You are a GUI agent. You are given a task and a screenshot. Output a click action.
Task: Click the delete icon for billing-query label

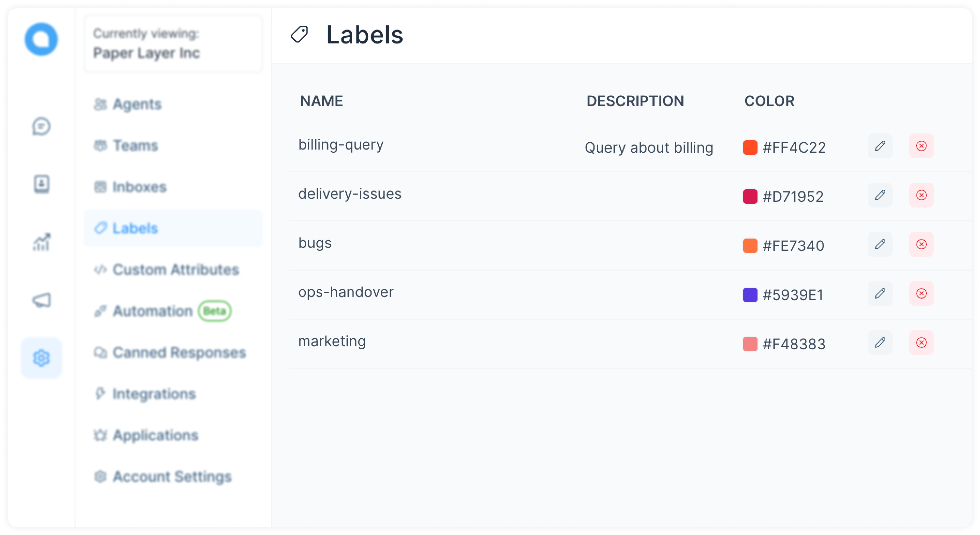[x=921, y=146]
